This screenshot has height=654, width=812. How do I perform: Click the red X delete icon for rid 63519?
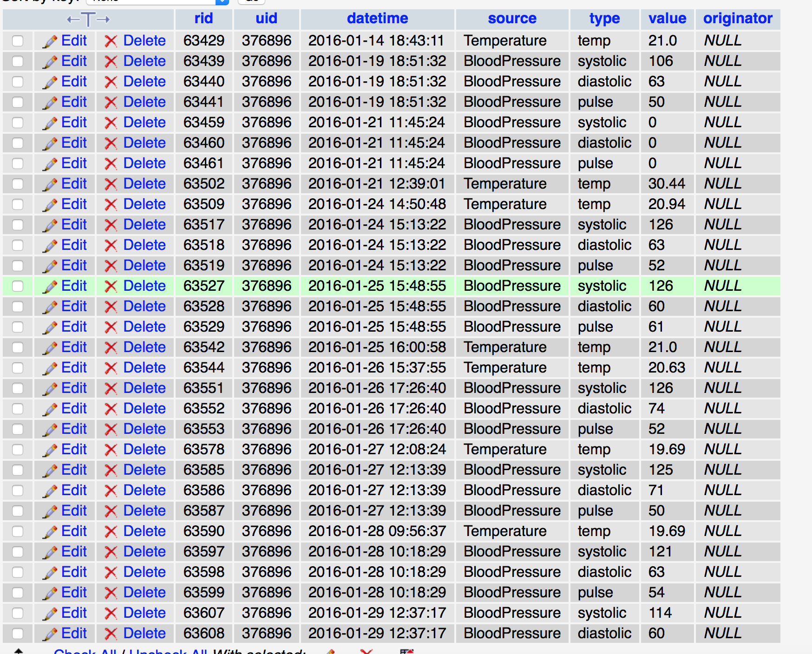(111, 266)
